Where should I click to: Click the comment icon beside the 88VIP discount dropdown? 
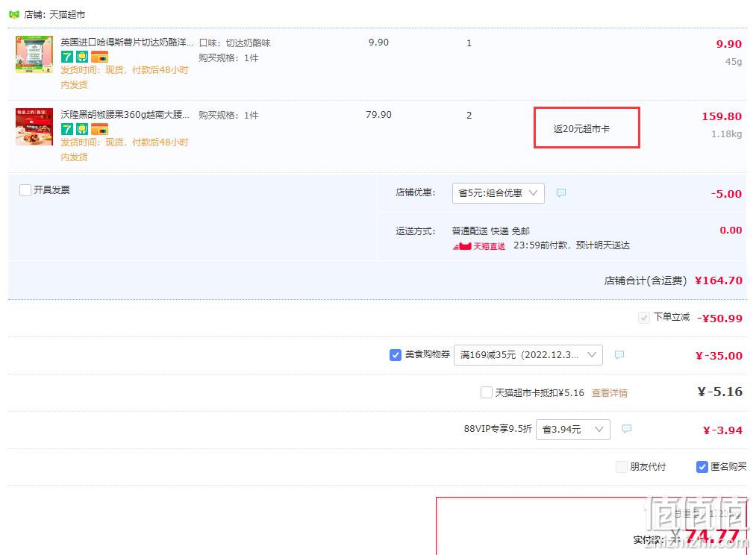(x=627, y=429)
